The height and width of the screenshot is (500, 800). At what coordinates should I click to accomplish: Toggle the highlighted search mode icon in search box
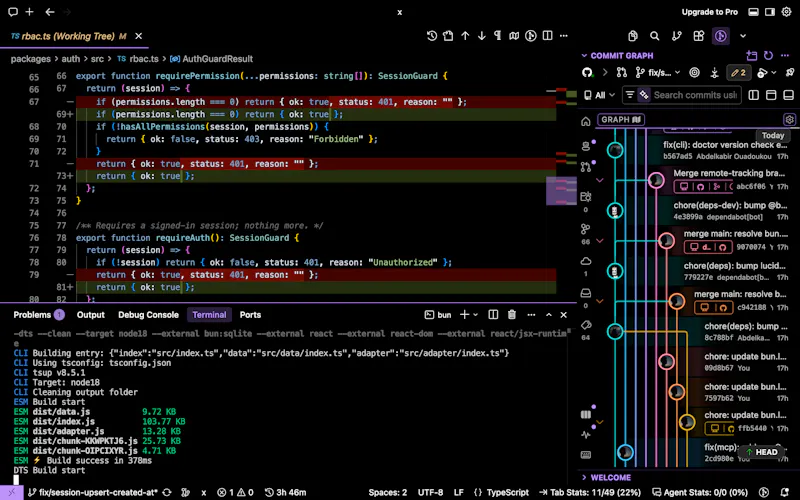point(644,95)
